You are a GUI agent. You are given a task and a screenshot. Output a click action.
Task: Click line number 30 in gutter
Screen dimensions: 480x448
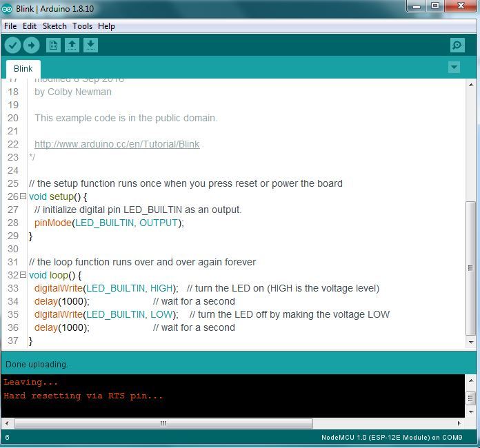point(13,249)
